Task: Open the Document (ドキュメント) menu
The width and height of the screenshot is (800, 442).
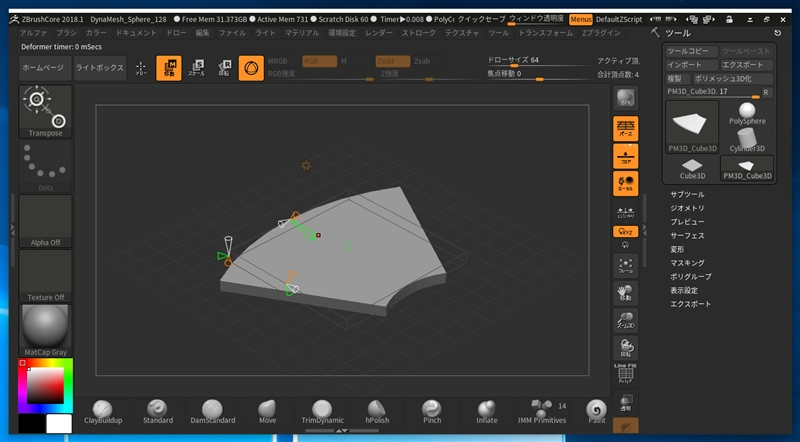Action: coord(136,33)
